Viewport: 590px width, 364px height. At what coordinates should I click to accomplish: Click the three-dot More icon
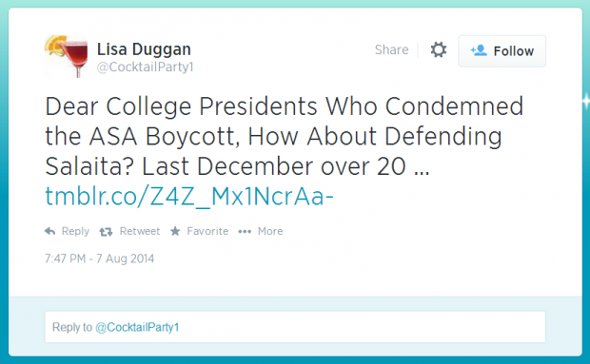[245, 231]
